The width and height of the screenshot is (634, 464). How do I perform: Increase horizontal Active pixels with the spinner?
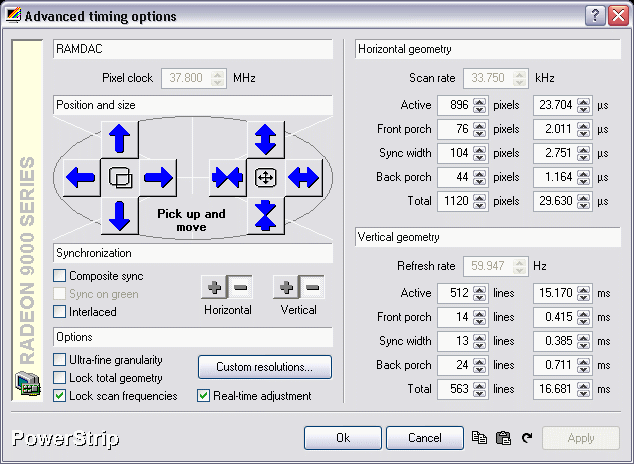[x=480, y=100]
